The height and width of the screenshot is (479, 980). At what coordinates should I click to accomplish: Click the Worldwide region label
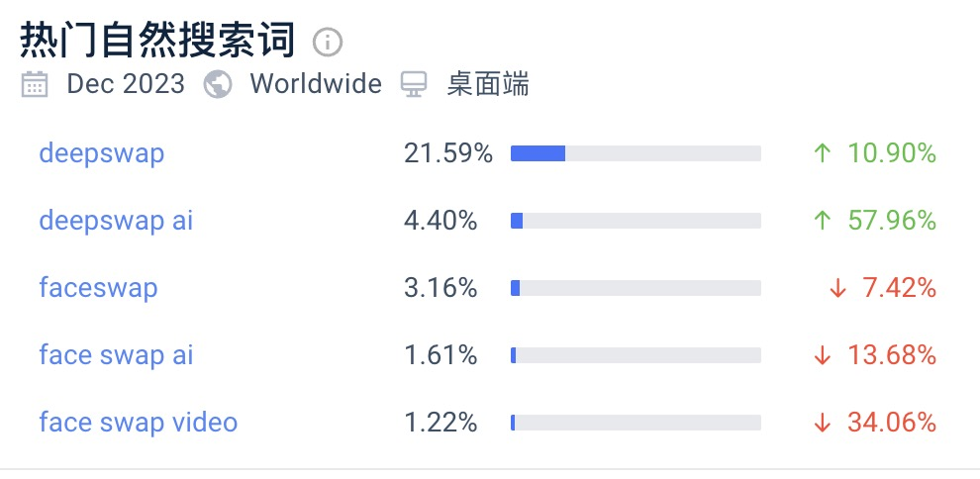click(x=316, y=84)
